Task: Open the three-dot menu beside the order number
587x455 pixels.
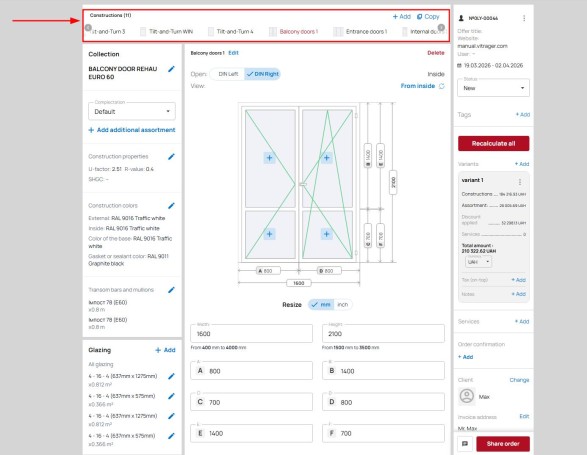Action: coord(524,18)
